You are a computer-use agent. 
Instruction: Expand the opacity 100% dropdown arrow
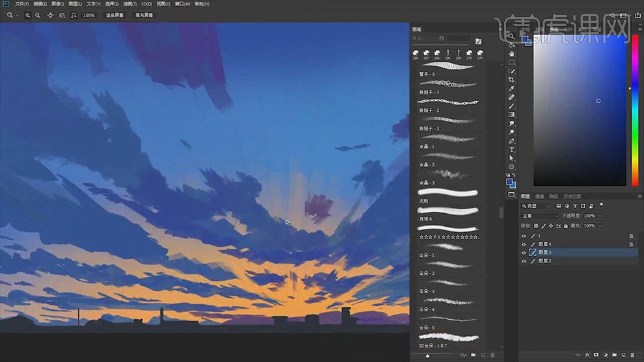click(x=600, y=216)
